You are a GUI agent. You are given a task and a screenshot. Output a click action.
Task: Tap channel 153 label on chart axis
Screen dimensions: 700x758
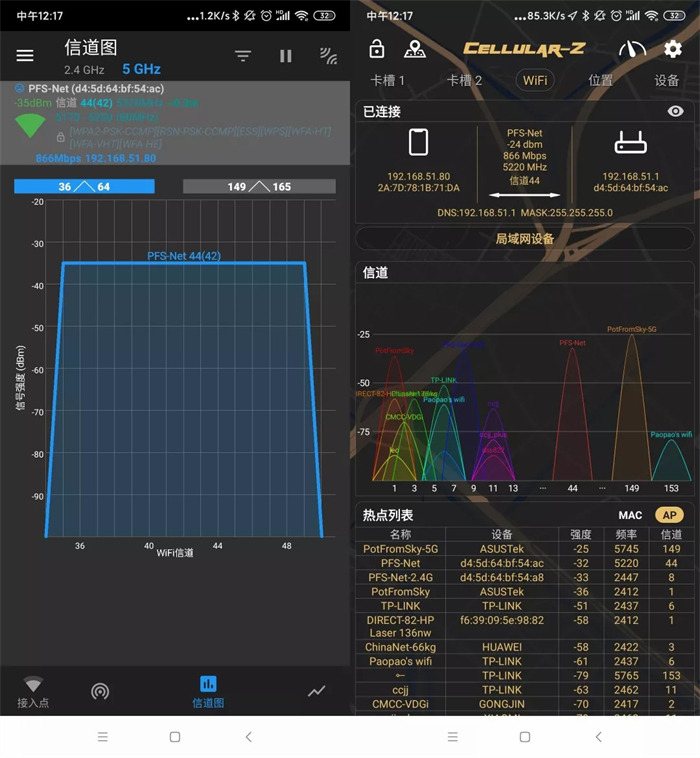pos(671,488)
